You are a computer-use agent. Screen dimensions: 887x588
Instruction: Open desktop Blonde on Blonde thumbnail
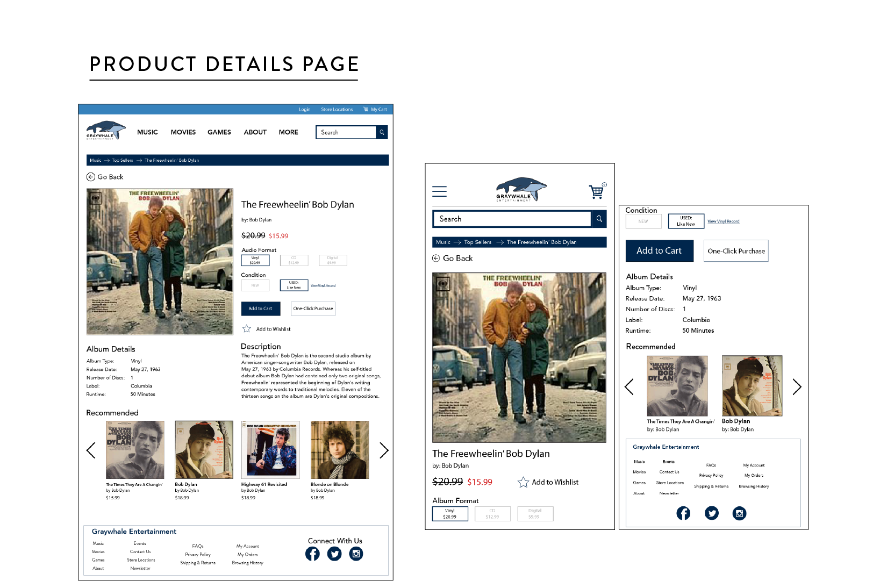click(x=340, y=450)
